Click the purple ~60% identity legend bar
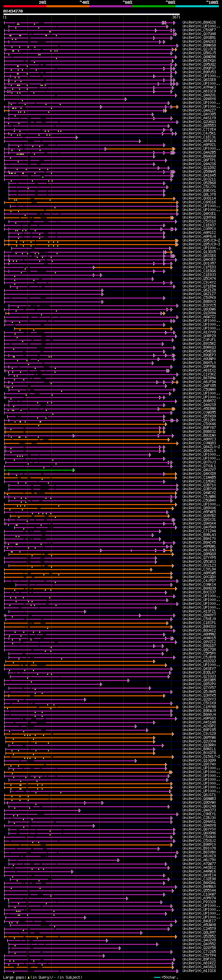 point(111,7)
